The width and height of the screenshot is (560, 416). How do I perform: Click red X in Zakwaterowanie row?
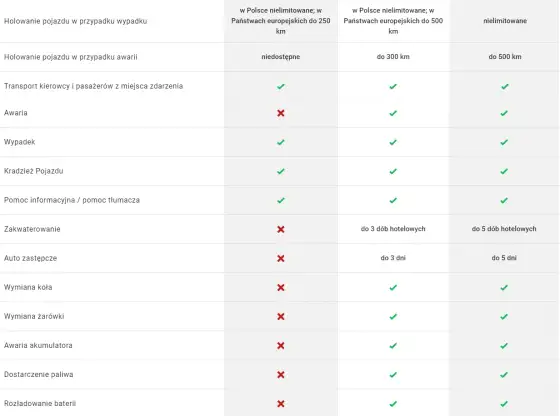click(x=281, y=229)
